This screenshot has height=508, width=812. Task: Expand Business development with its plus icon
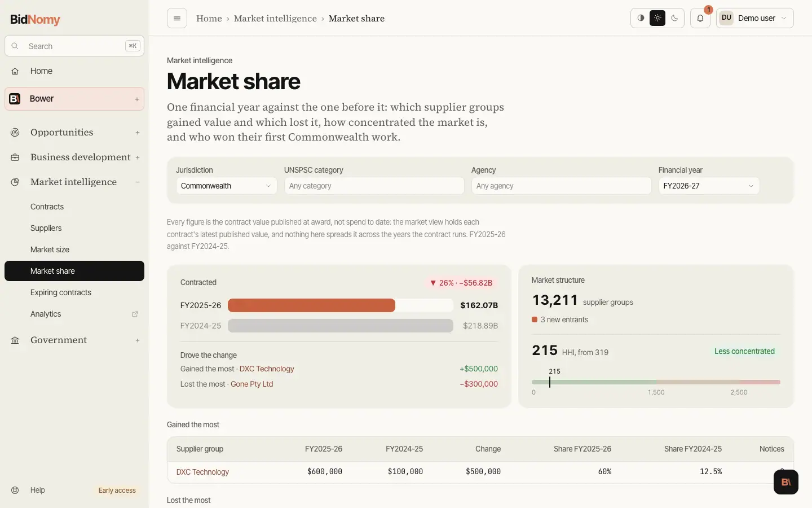click(138, 157)
